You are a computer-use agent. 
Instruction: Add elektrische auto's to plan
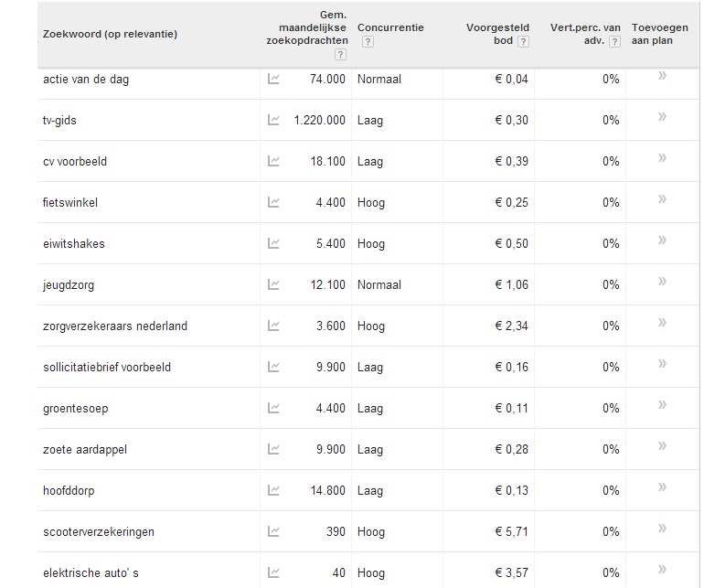click(662, 569)
